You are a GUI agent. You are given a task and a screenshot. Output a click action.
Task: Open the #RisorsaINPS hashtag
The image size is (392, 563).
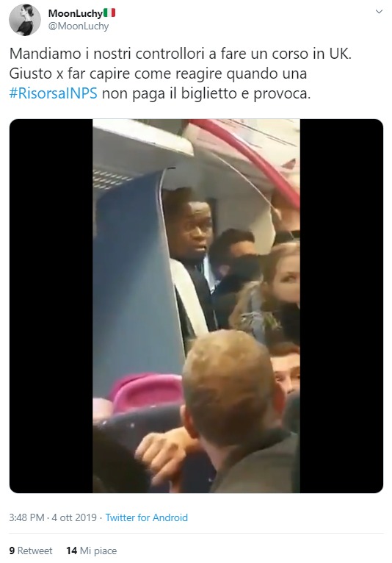(x=53, y=93)
